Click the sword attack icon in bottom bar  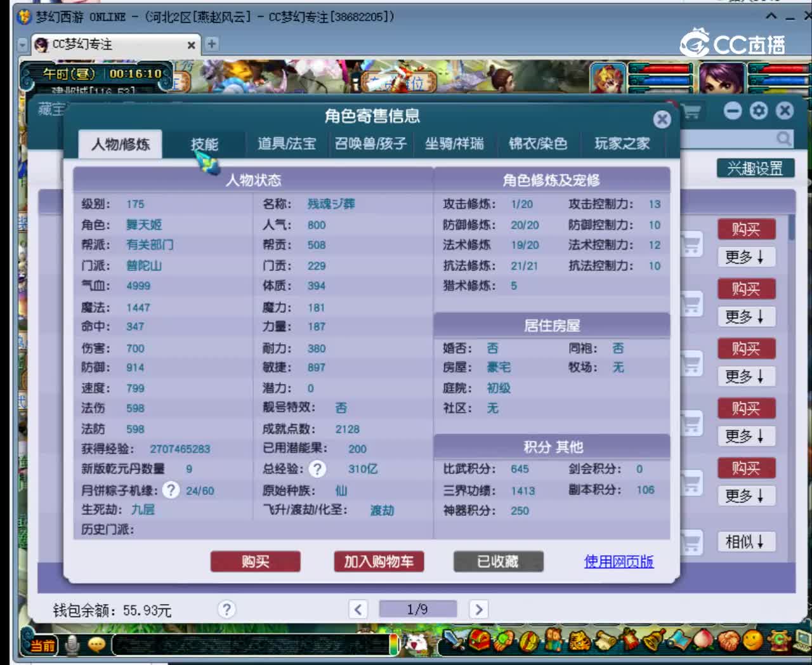pyautogui.click(x=454, y=640)
